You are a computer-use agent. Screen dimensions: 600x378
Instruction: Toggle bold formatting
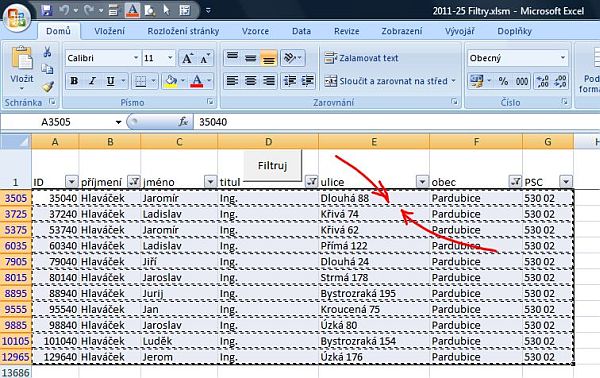point(74,81)
